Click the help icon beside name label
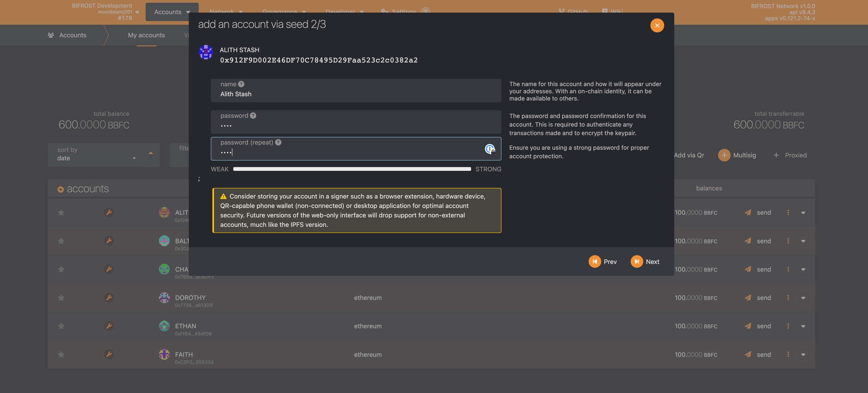 click(x=241, y=84)
